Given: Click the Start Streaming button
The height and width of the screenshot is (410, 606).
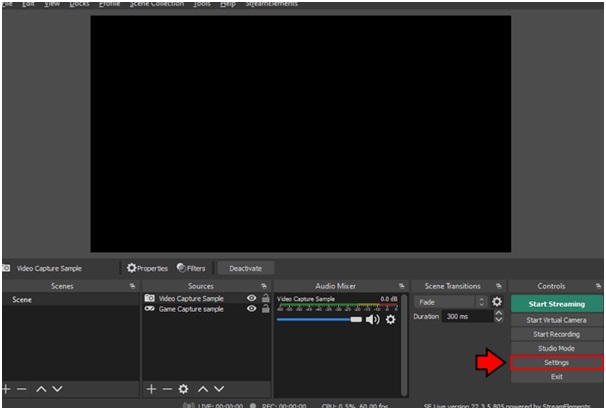Looking at the screenshot, I should (x=556, y=303).
